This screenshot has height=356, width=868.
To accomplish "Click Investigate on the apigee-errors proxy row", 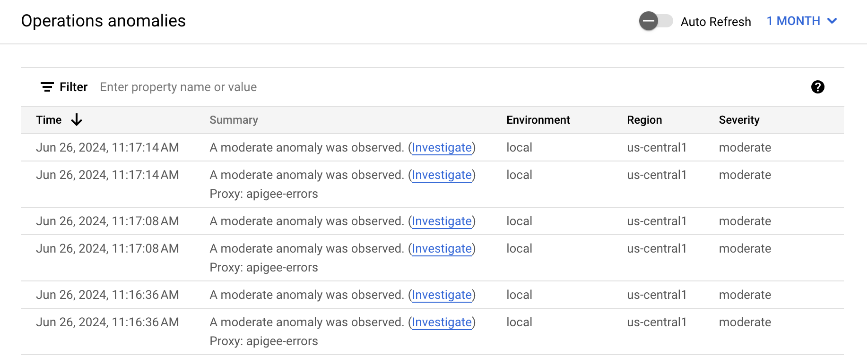I will [x=442, y=175].
